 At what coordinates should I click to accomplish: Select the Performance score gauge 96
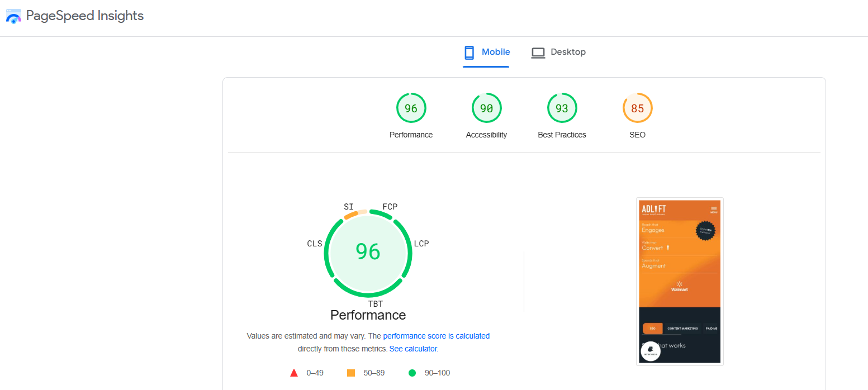pos(411,108)
